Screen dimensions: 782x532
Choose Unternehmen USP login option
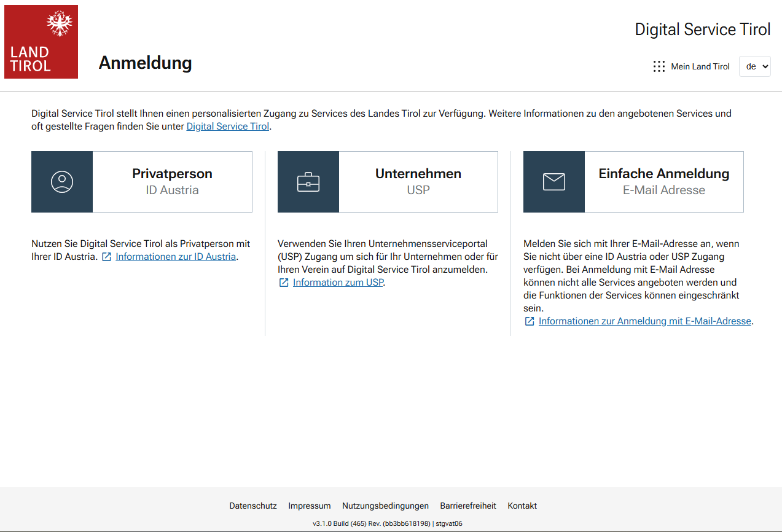coord(418,182)
